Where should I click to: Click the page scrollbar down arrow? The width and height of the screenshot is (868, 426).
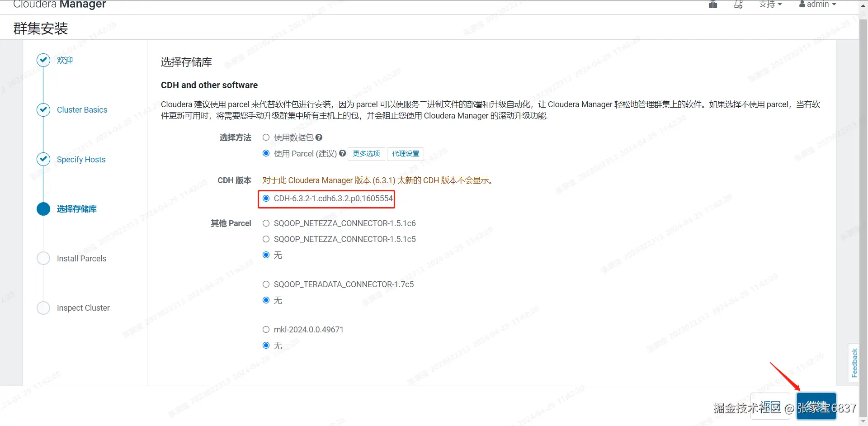(x=863, y=421)
